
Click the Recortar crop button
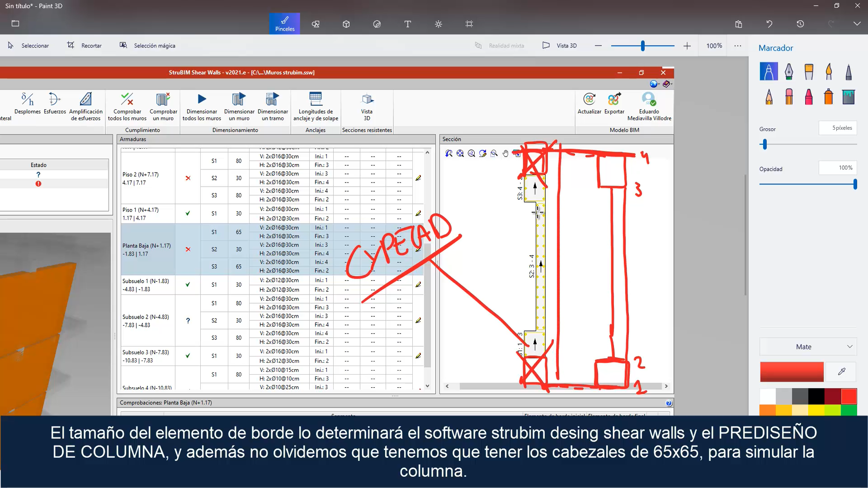[x=85, y=46]
